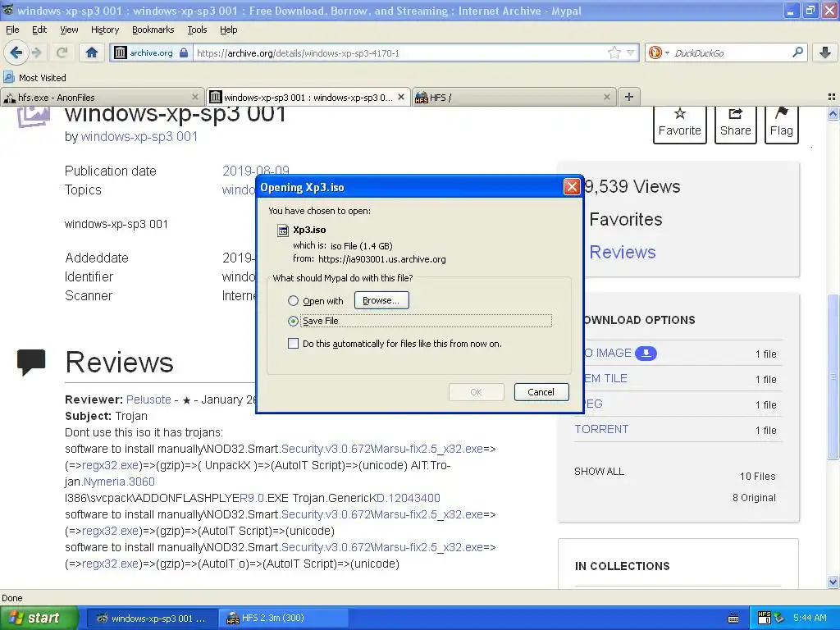Open the home page via the house icon
Image resolution: width=840 pixels, height=630 pixels.
click(92, 52)
